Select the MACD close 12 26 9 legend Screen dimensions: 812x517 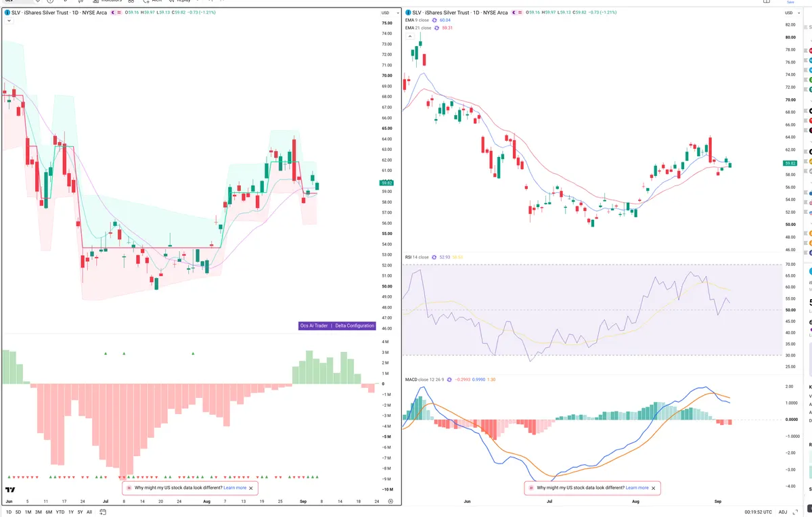(x=424, y=380)
